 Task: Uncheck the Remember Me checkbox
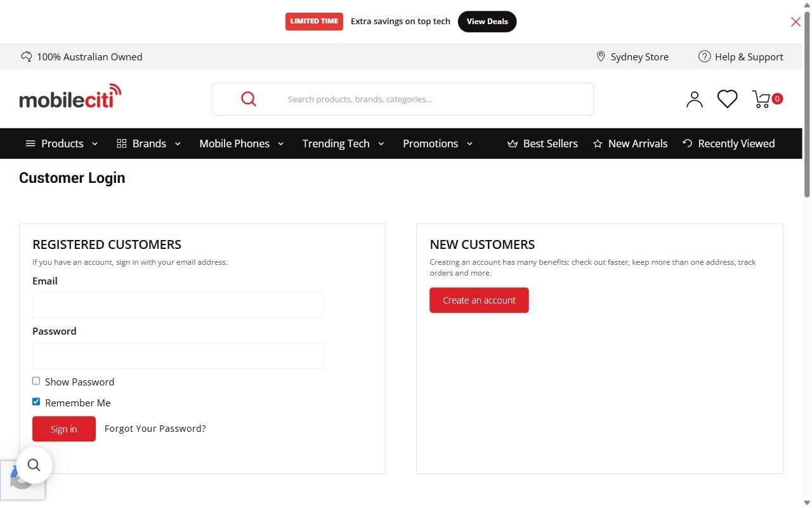pos(36,402)
